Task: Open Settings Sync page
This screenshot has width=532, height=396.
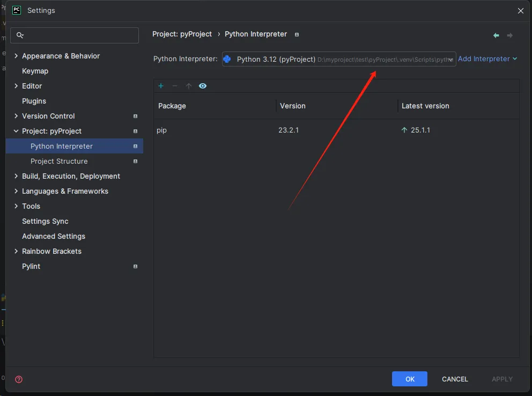Action: click(45, 221)
